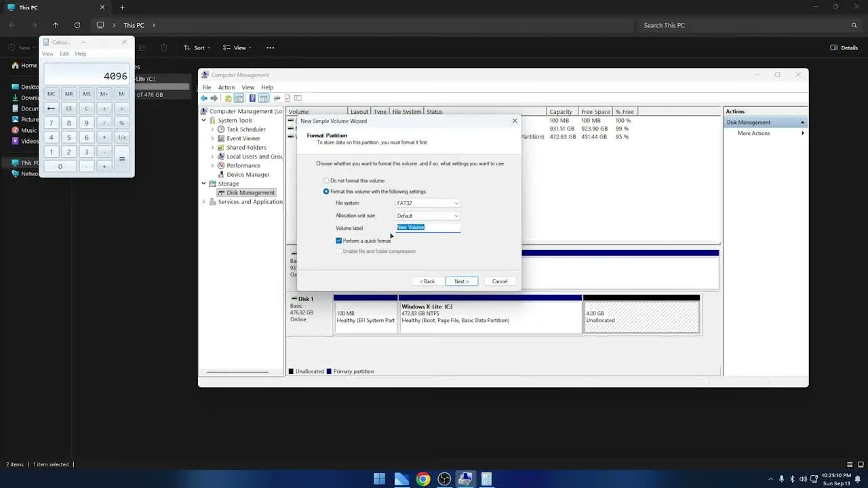Open the View dropdown in File Explorer toolbar

(237, 47)
